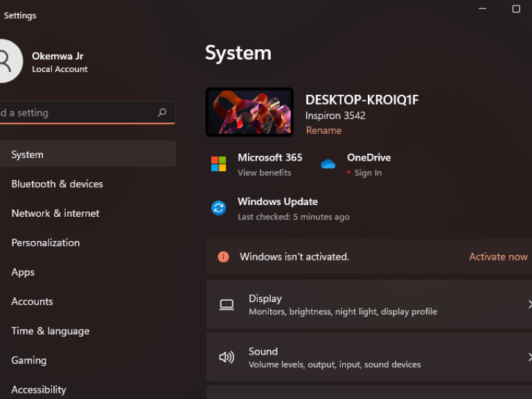
Task: Switch to Accounts settings
Action: click(32, 302)
